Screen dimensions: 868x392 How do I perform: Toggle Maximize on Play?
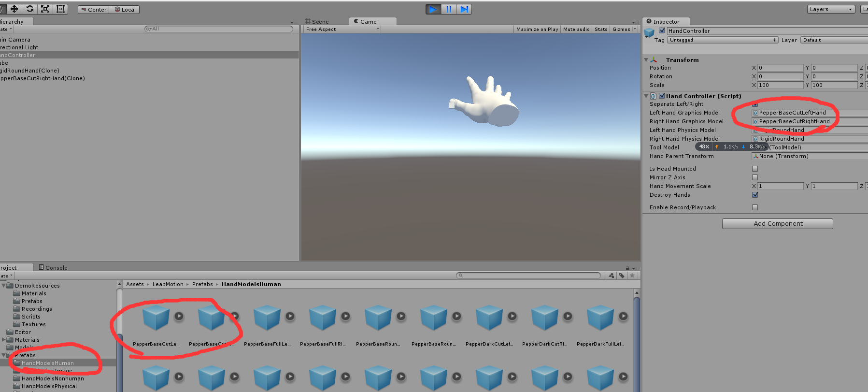[x=537, y=29]
